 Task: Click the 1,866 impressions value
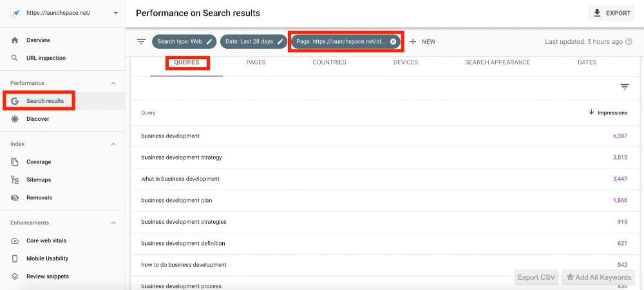click(620, 201)
